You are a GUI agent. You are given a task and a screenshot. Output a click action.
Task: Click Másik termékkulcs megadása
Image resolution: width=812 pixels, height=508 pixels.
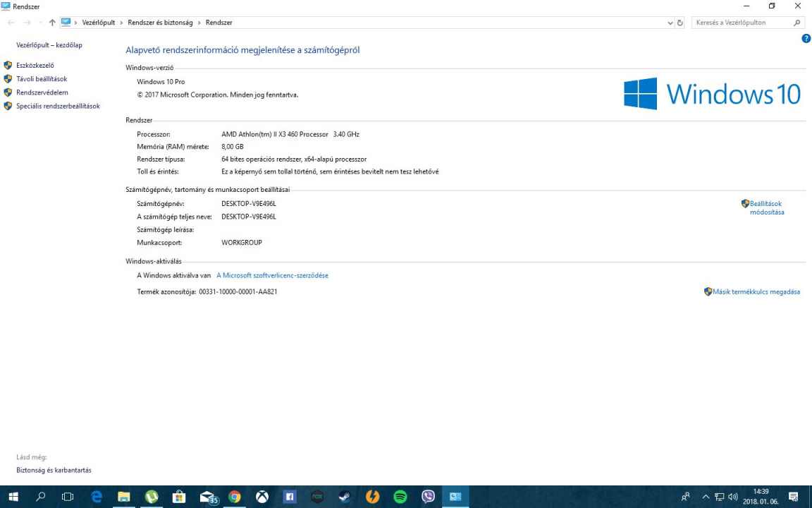coord(756,292)
